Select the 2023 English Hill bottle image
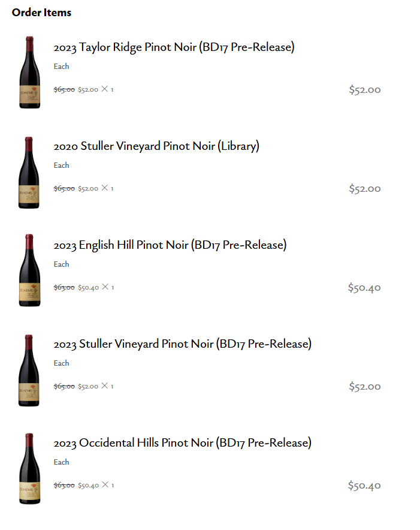Image resolution: width=420 pixels, height=530 pixels. (29, 270)
